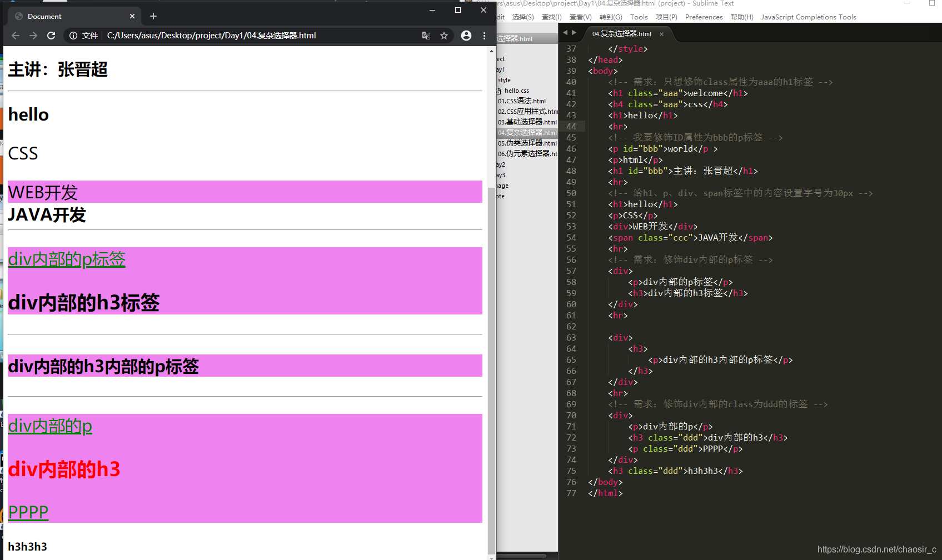
Task: Open 查找(I) menu in Sublime Text
Action: [x=552, y=17]
